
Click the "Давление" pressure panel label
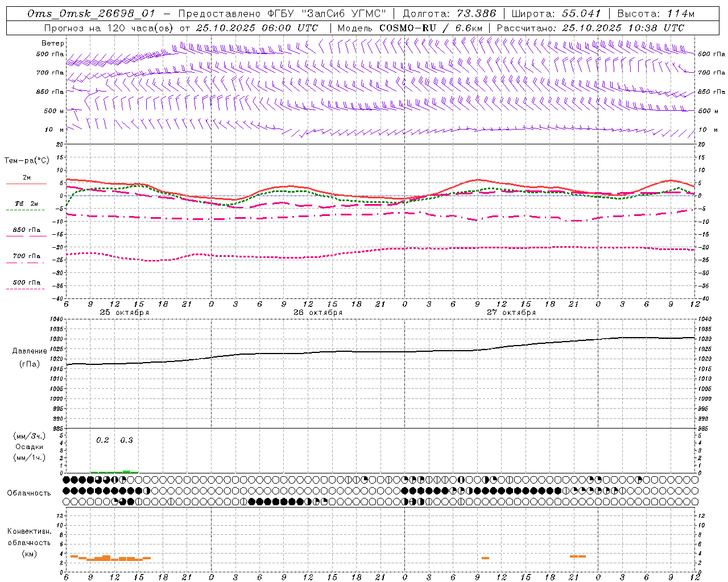30,351
